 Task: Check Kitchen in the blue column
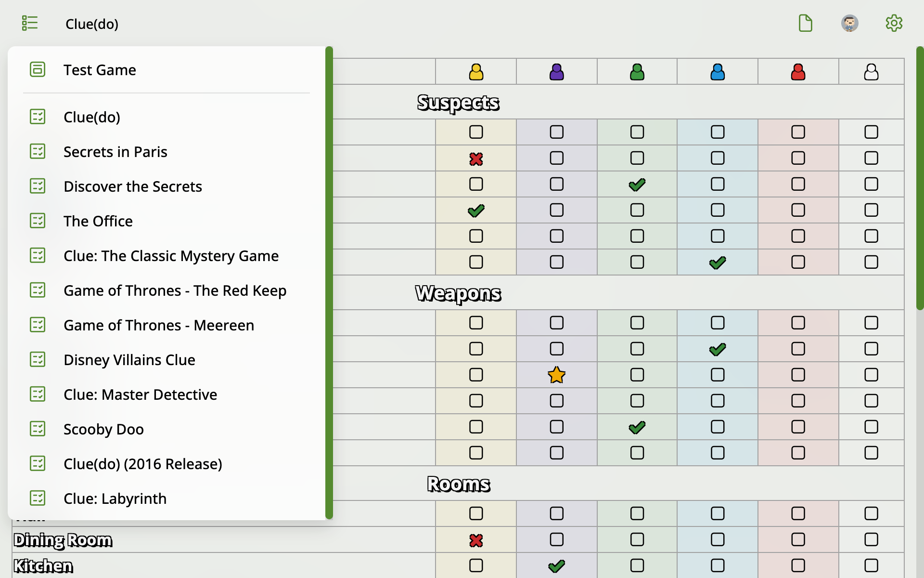tap(718, 565)
